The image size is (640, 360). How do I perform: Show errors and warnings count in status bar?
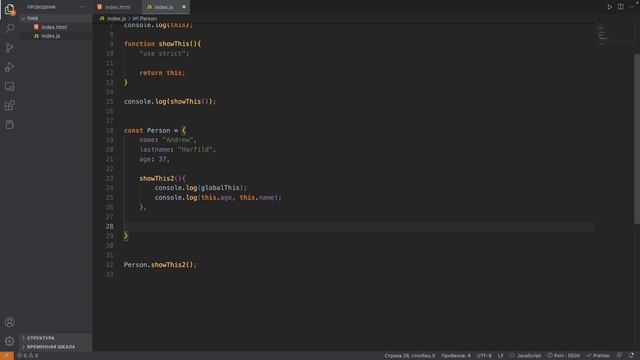27,356
